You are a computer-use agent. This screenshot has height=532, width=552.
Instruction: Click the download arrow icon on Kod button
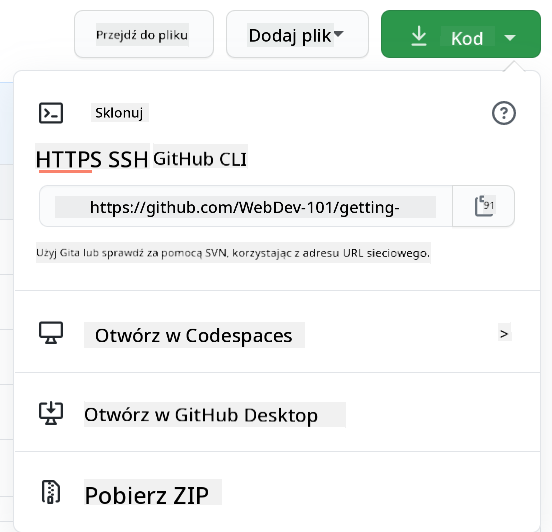click(419, 36)
